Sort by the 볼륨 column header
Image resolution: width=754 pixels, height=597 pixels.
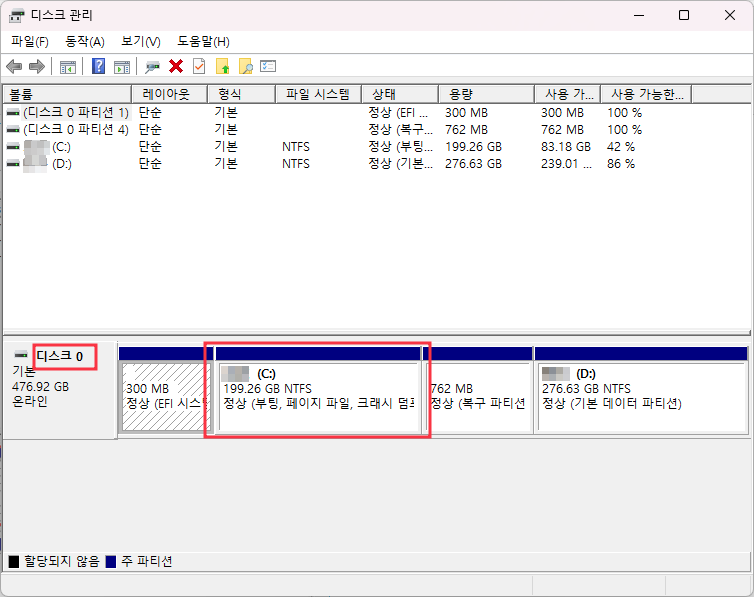67,94
